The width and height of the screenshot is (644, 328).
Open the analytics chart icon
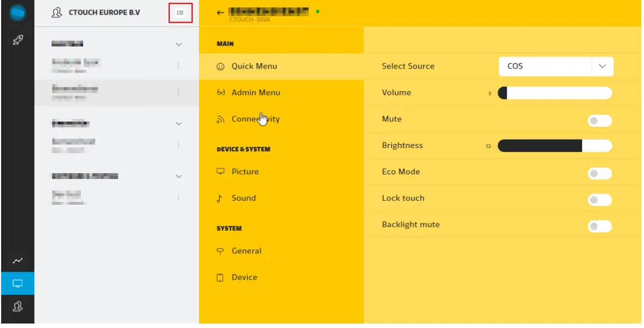coord(17,260)
